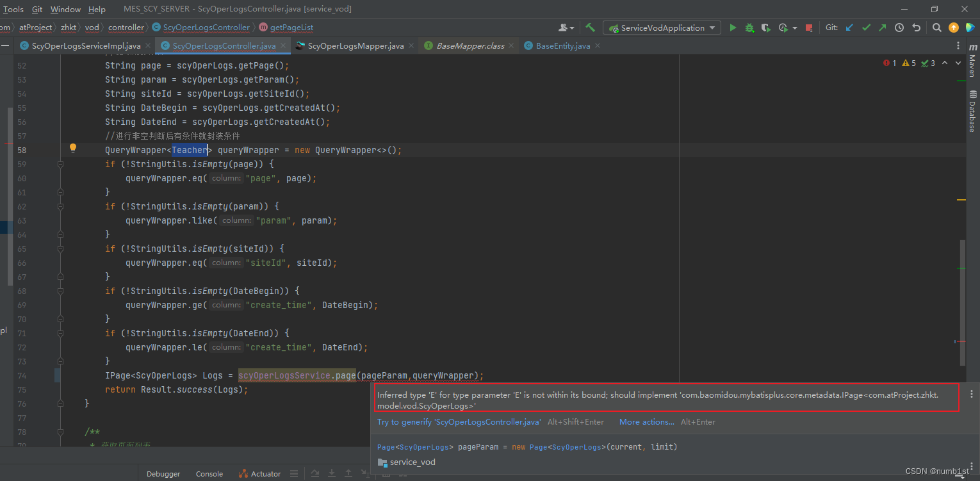Go to next highlighted error arrow
Image resolution: width=980 pixels, height=481 pixels.
[x=958, y=63]
